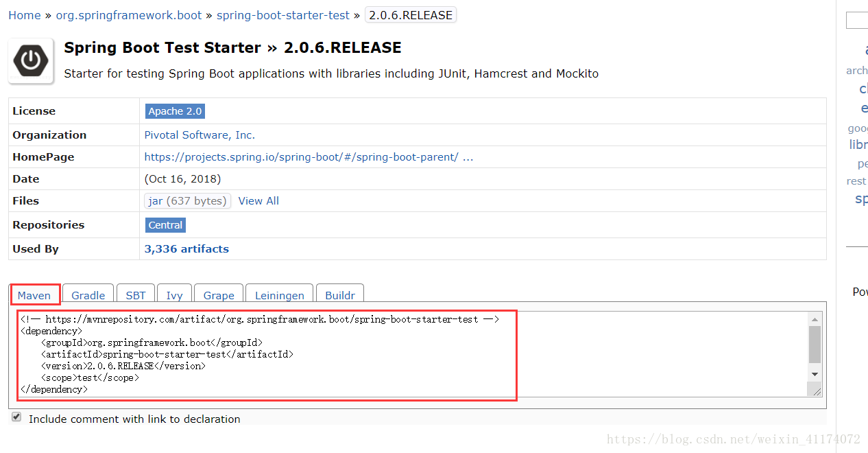The height and width of the screenshot is (453, 868).
Task: Select the Ivy tab
Action: (x=174, y=295)
